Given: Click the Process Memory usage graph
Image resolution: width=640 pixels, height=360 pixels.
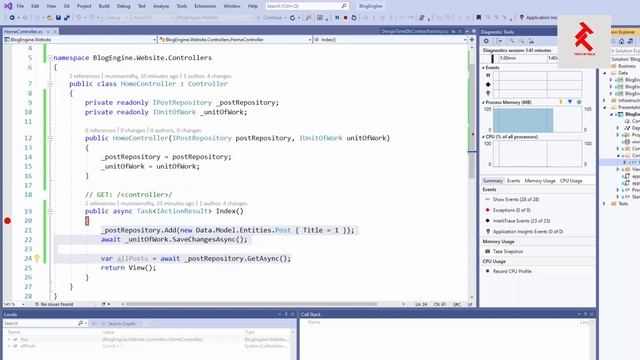Looking at the screenshot, I should click(x=537, y=120).
